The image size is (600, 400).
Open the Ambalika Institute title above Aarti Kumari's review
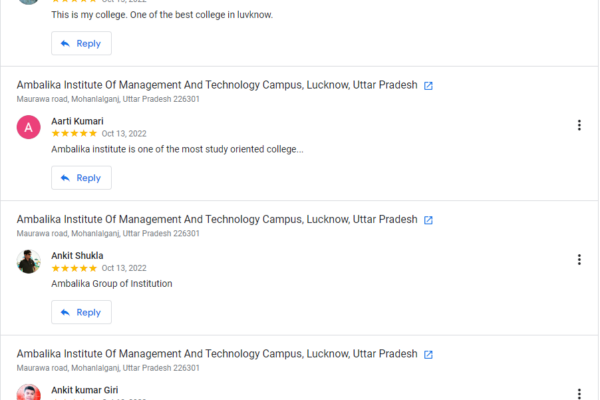click(x=216, y=85)
